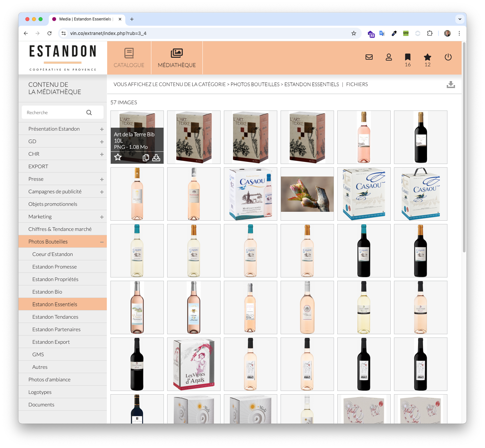The width and height of the screenshot is (485, 448).
Task: Open the EXPORT category
Action: pos(63,166)
